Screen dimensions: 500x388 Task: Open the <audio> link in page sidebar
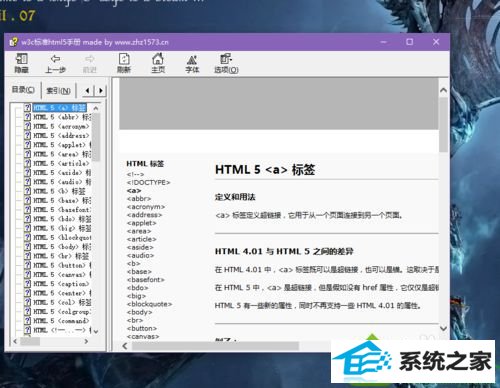click(x=140, y=255)
